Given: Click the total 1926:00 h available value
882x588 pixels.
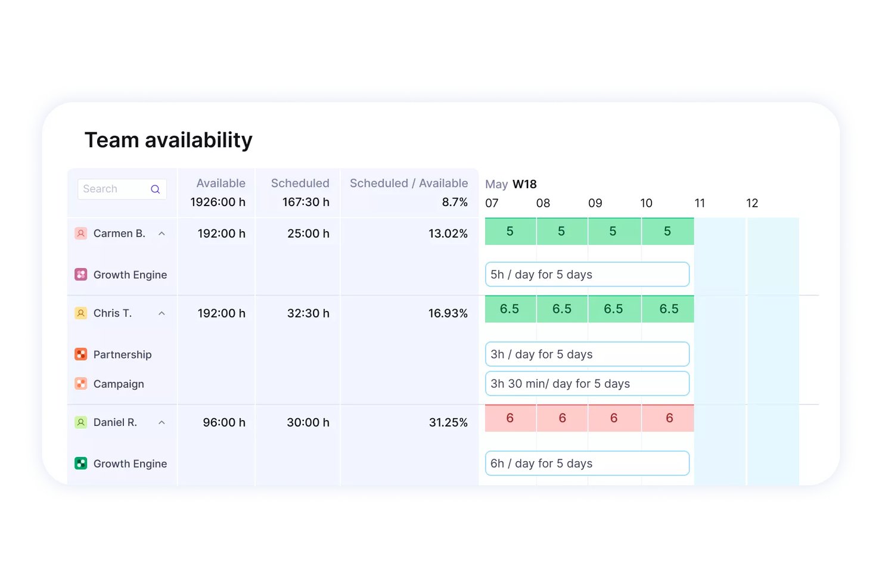Looking at the screenshot, I should click(218, 202).
